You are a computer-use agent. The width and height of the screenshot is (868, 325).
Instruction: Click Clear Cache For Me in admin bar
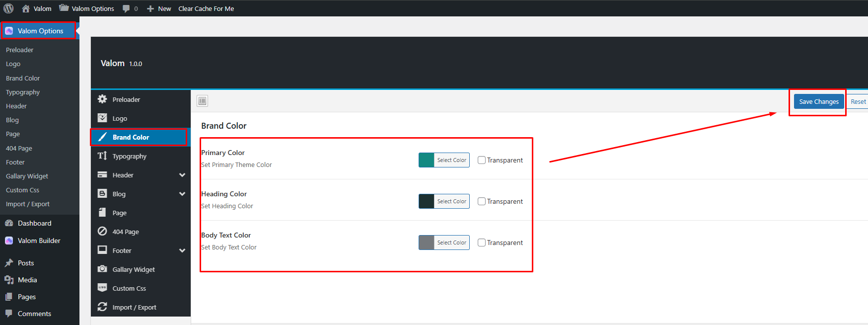click(206, 8)
